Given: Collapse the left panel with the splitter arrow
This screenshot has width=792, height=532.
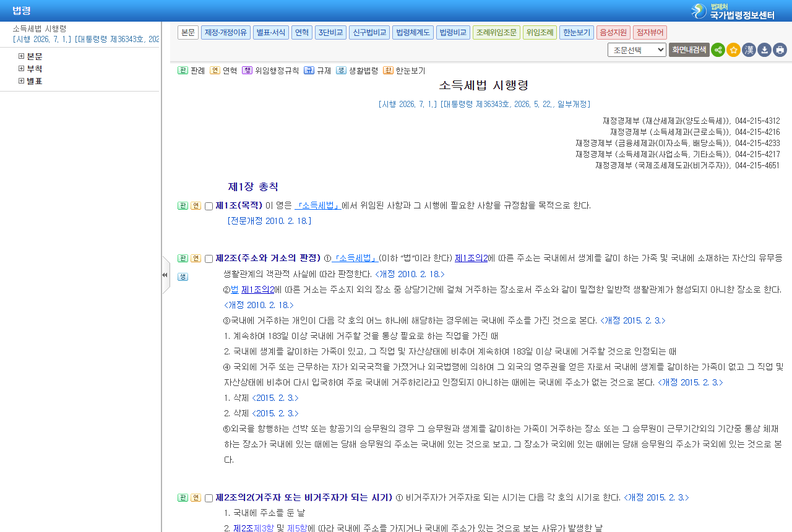Looking at the screenshot, I should tap(165, 275).
